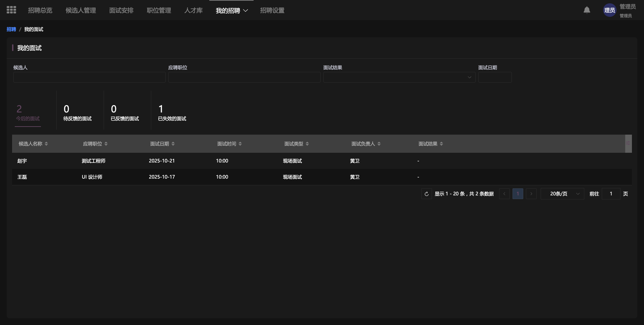
Task: Open the 面试结果 filter dropdown
Action: 399,78
